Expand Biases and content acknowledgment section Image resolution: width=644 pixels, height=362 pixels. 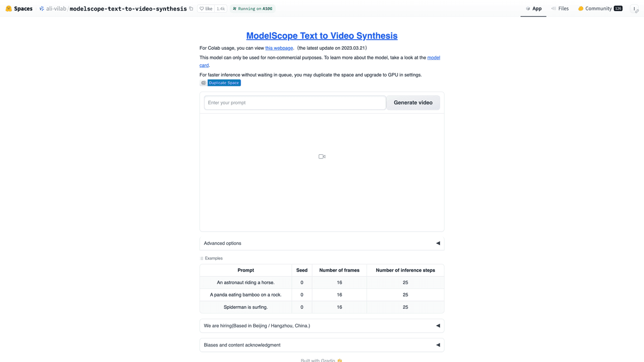point(322,345)
